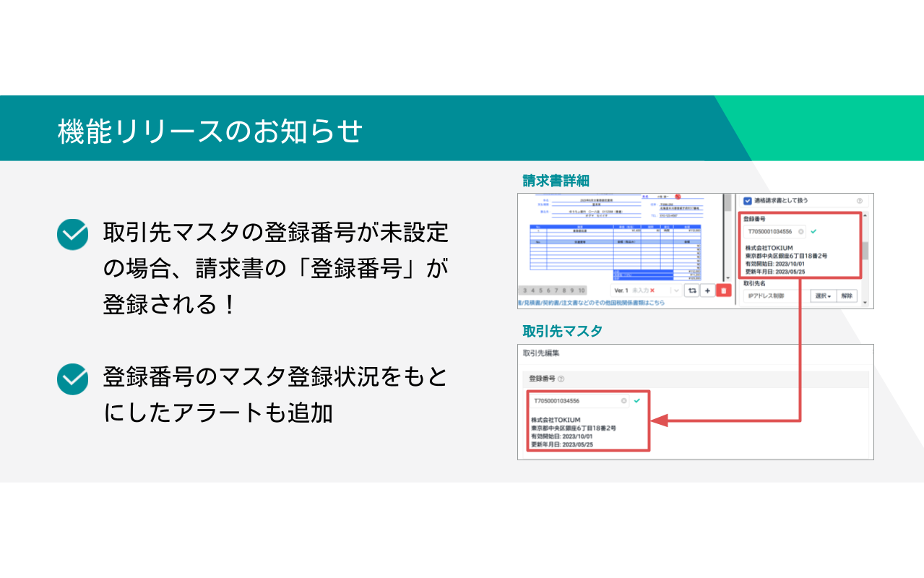
Task: Click help icon beside 適格請求書として扱う
Action: coord(860,201)
